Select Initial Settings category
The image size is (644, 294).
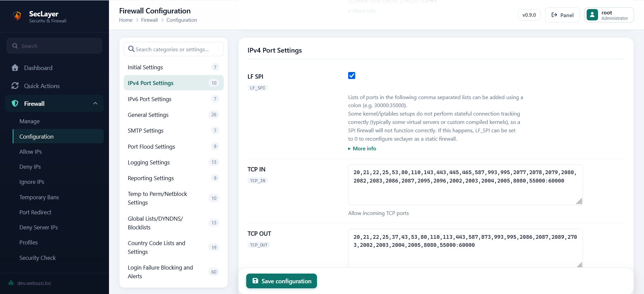(x=173, y=67)
